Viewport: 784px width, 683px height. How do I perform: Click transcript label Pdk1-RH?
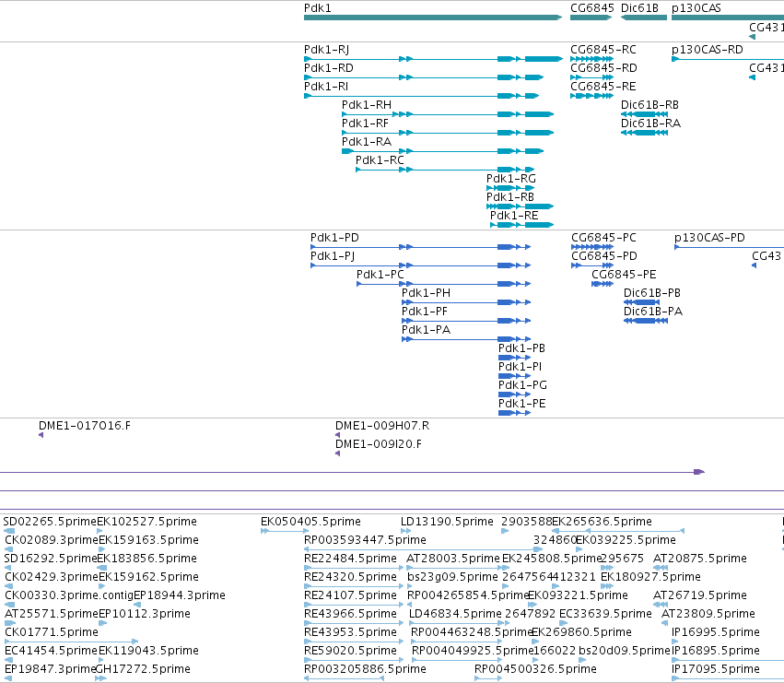click(367, 105)
